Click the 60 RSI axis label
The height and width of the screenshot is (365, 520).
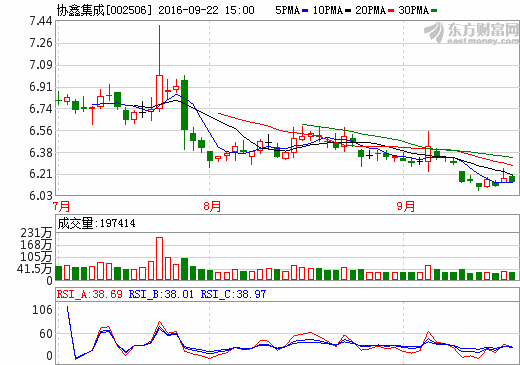(x=46, y=334)
